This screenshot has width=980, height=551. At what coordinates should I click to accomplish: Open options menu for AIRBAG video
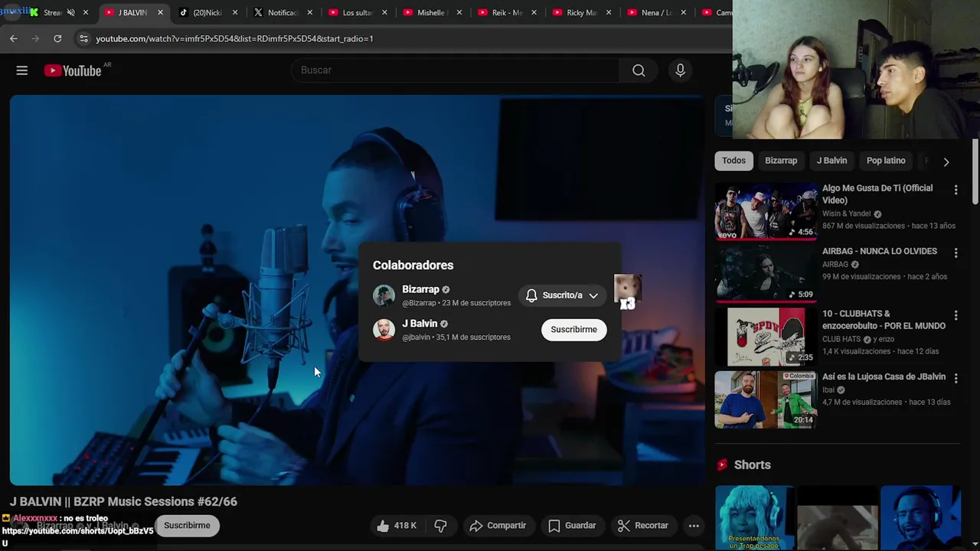coord(955,253)
